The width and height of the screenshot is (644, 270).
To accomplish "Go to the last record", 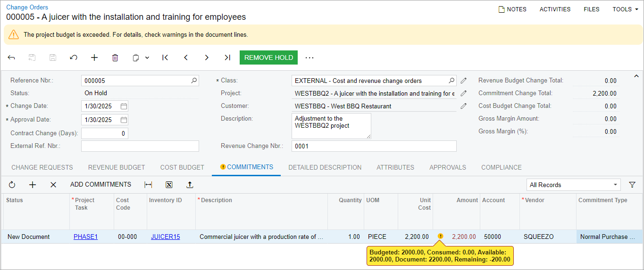I will 227,57.
